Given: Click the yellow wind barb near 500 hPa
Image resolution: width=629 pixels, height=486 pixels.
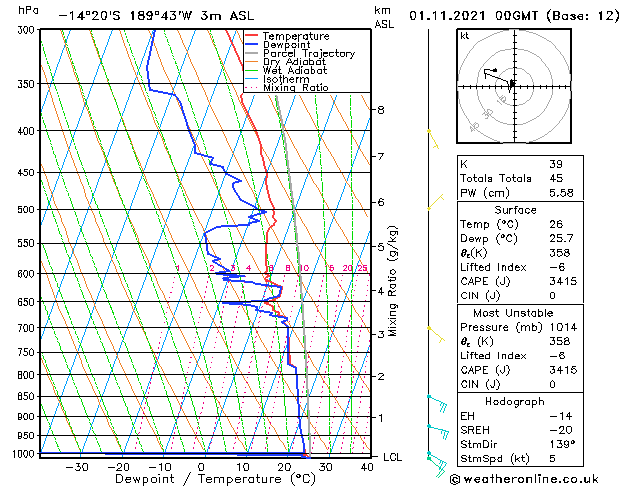Looking at the screenshot, I should (436, 202).
